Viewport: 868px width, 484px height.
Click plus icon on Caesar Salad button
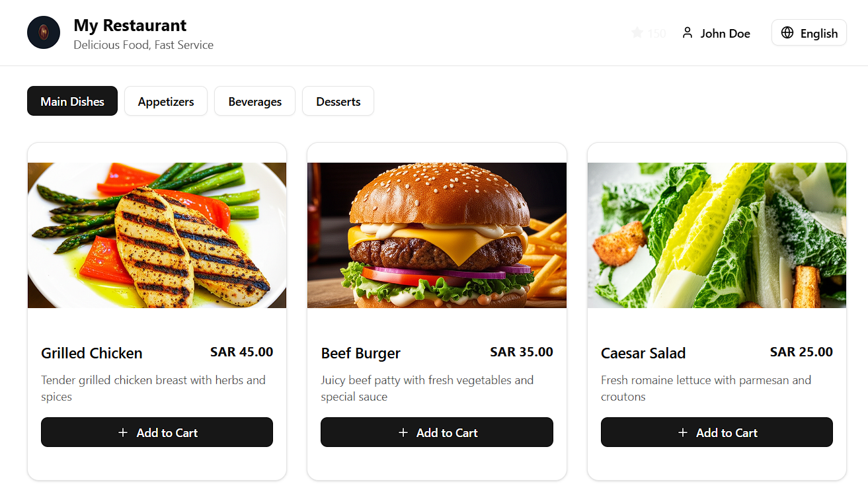pos(682,432)
